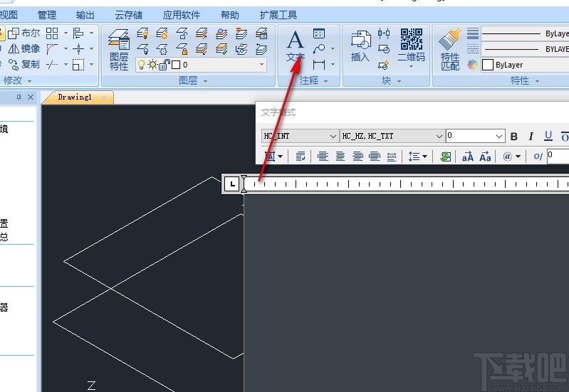The height and width of the screenshot is (392, 569).
Task: Click the table icon in annotation group
Action: coord(319,33)
